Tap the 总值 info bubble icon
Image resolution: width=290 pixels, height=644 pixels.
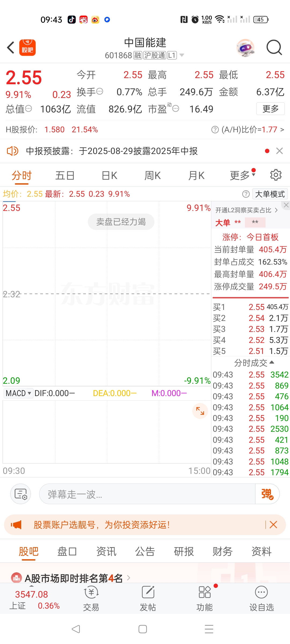(x=28, y=109)
